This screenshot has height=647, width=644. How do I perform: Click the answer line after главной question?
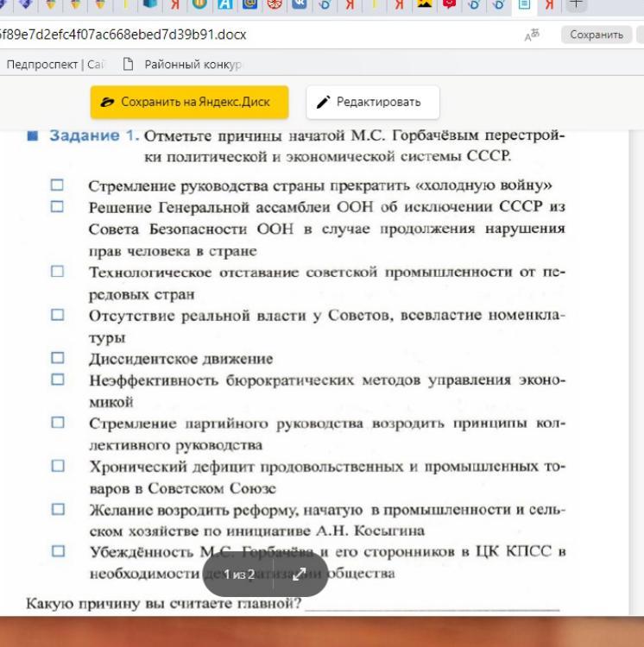[432, 602]
